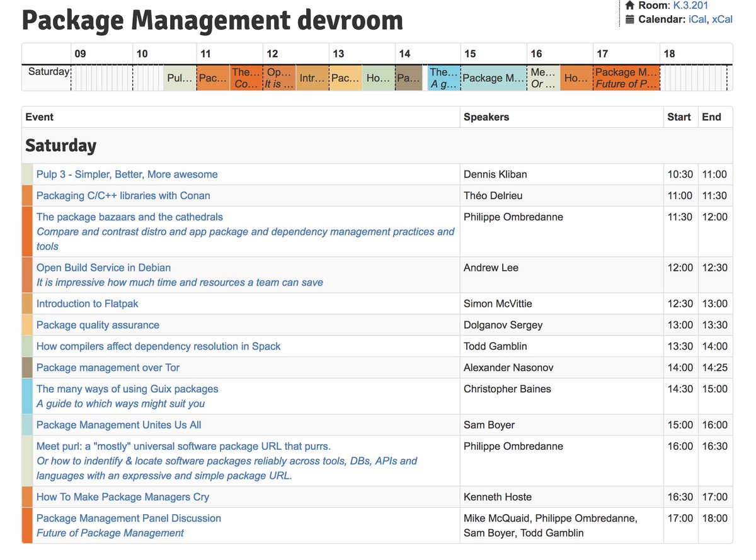Click speaker name Todd Gamblin in Spack row
The height and width of the screenshot is (560, 756).
point(495,346)
